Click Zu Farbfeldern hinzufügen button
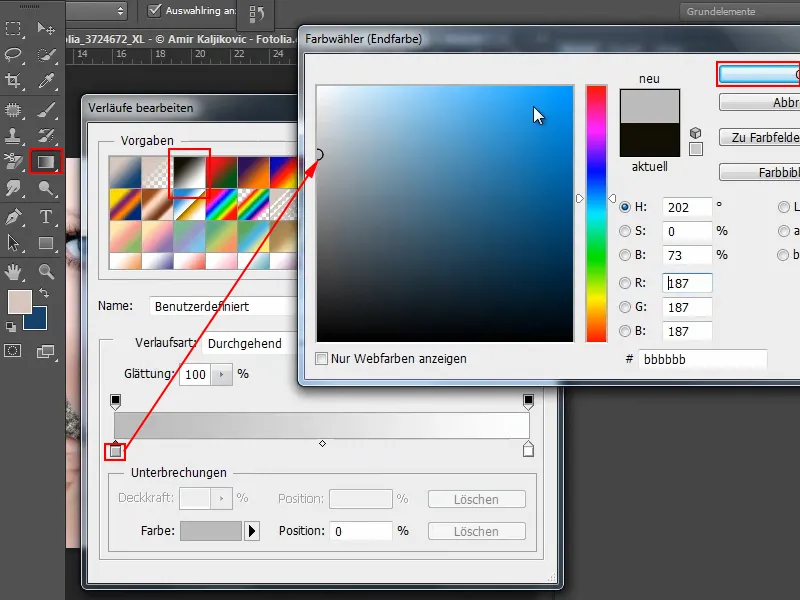Image resolution: width=800 pixels, height=600 pixels. pos(760,138)
